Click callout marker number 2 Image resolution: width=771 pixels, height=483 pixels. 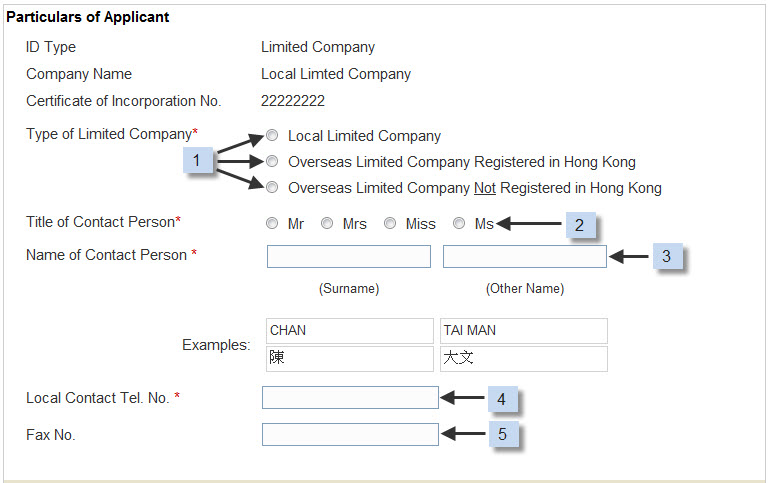click(x=580, y=225)
